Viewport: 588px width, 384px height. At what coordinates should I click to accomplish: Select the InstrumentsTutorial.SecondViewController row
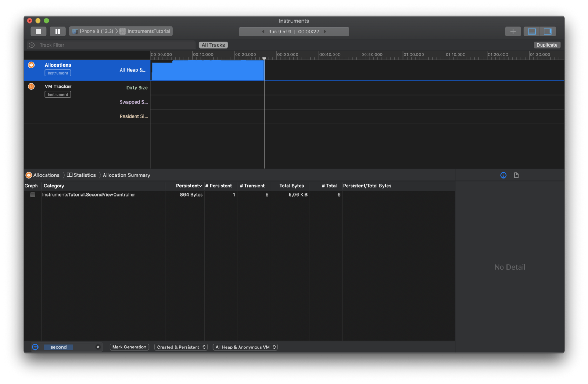[239, 195]
